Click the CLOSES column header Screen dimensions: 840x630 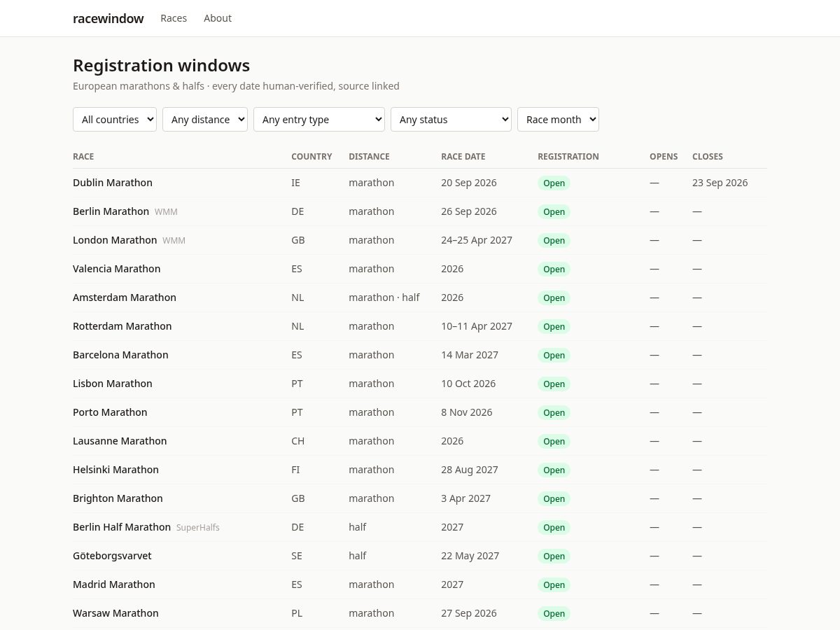708,157
